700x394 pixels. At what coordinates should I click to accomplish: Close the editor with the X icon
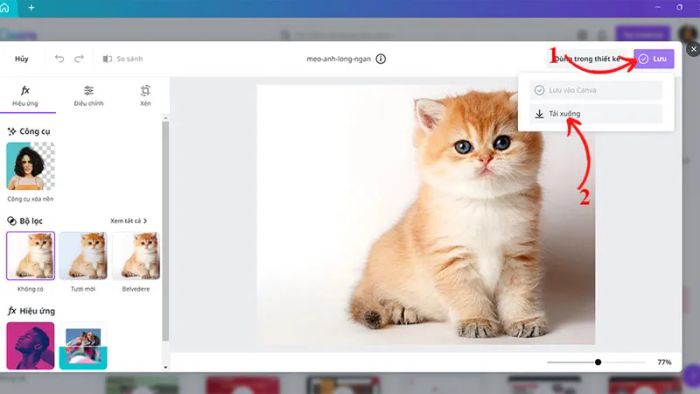(693, 49)
